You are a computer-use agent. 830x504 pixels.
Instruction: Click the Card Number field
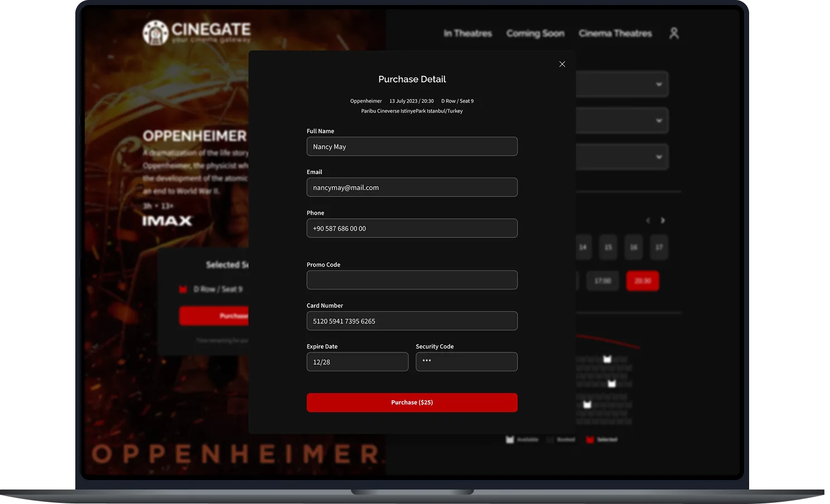pos(412,321)
